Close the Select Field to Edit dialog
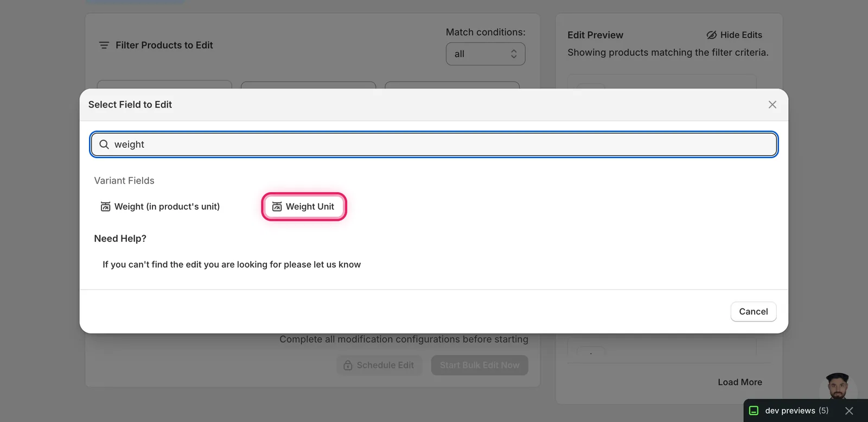 (773, 105)
